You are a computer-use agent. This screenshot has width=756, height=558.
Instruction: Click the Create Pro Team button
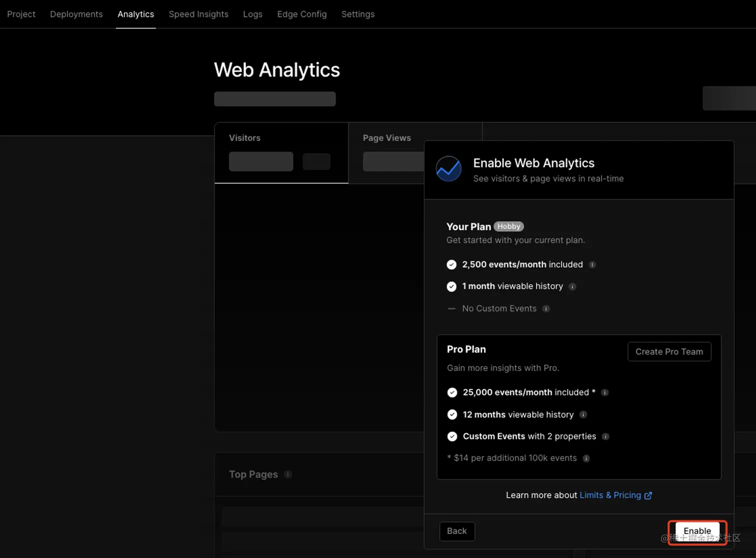[669, 352]
